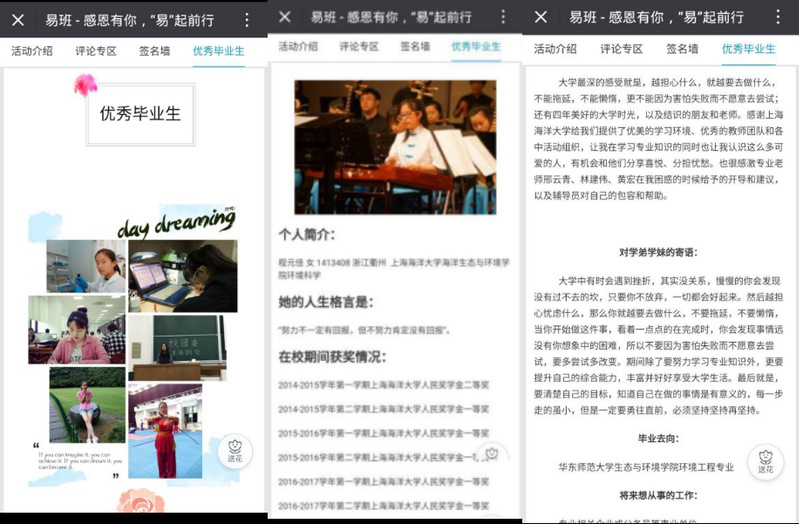Open the three-dot menu in the right screen
Viewport: 799px width, 524px height.
click(777, 17)
